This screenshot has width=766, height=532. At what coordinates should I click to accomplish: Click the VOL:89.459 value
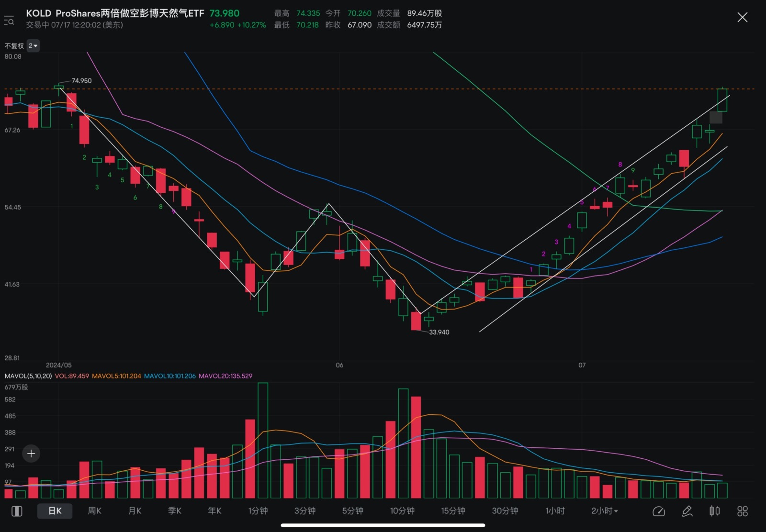pyautogui.click(x=72, y=376)
